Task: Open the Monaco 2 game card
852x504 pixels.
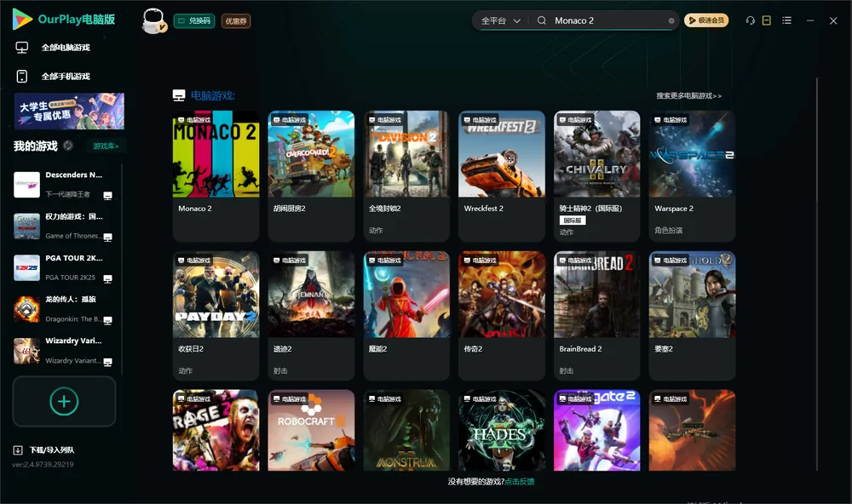Action: tap(216, 176)
